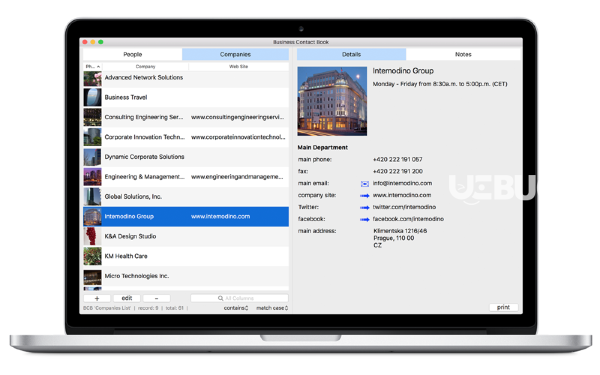Click Engineering & Management thumbnail photo

click(93, 177)
